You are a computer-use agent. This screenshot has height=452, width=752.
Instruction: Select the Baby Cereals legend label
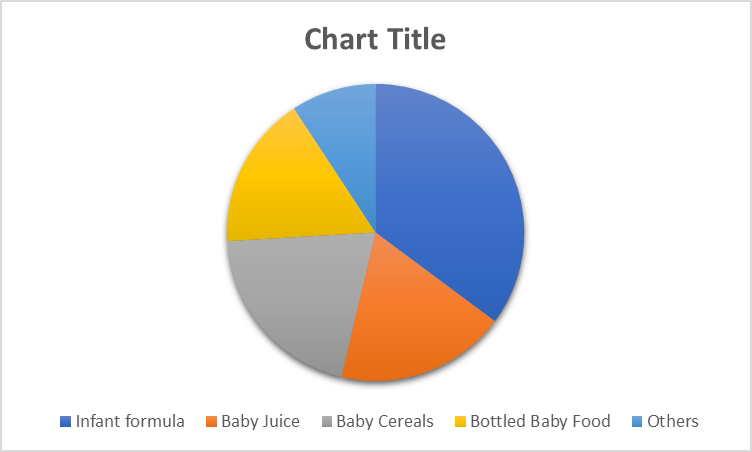385,422
